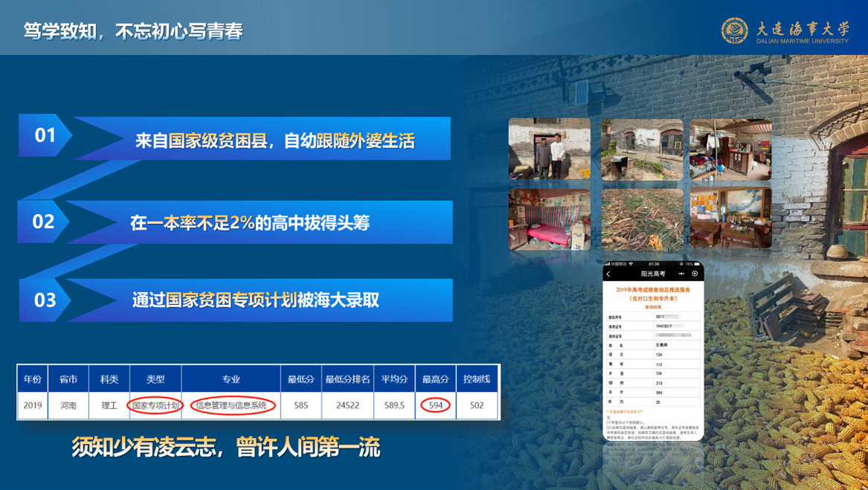Screen dimensions: 868x490
Task: Open the photo of room with landscape painting
Action: pos(730,219)
